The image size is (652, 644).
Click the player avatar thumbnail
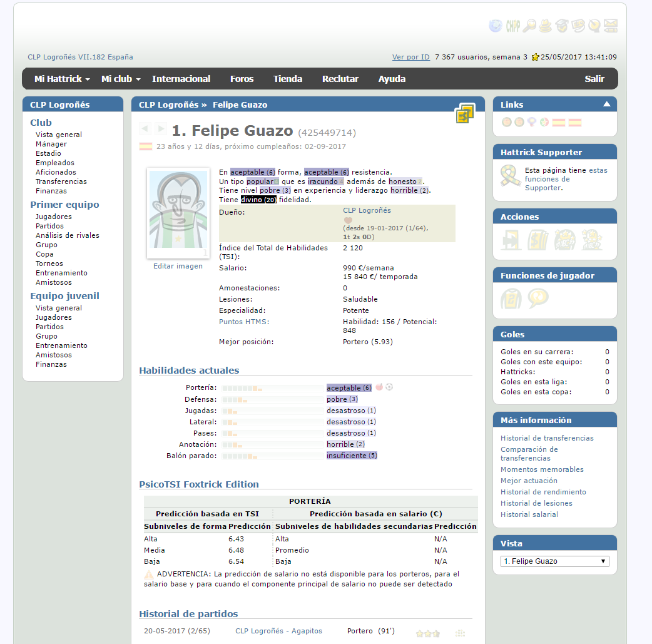[178, 213]
